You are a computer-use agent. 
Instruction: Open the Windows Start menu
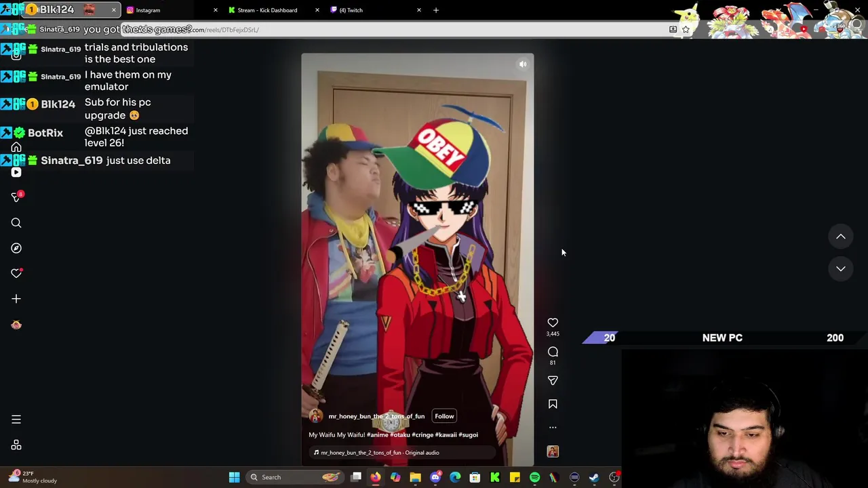click(x=234, y=477)
